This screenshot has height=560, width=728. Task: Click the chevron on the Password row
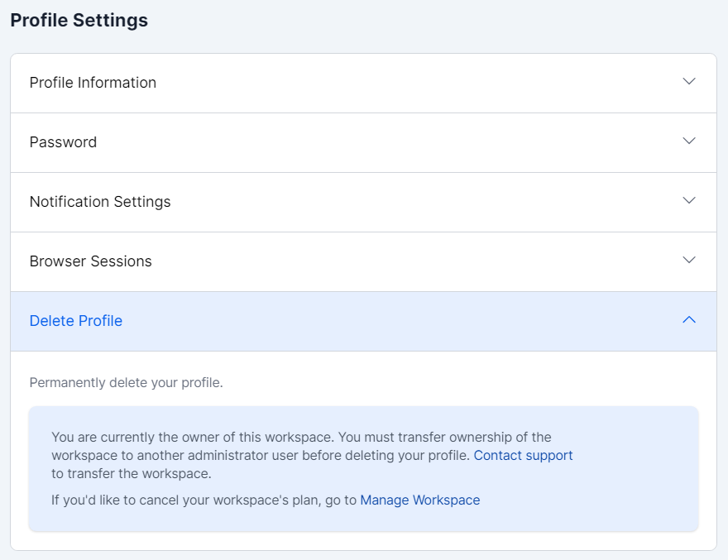[x=689, y=141]
